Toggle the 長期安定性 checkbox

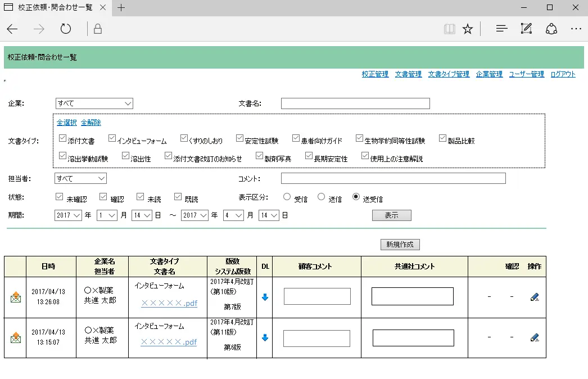point(309,155)
